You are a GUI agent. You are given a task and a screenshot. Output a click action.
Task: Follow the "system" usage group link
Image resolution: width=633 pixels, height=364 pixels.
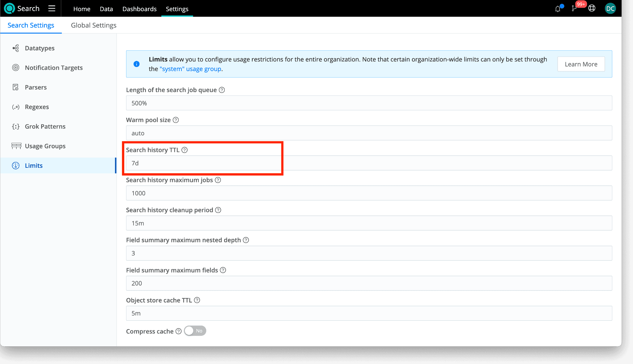(190, 69)
